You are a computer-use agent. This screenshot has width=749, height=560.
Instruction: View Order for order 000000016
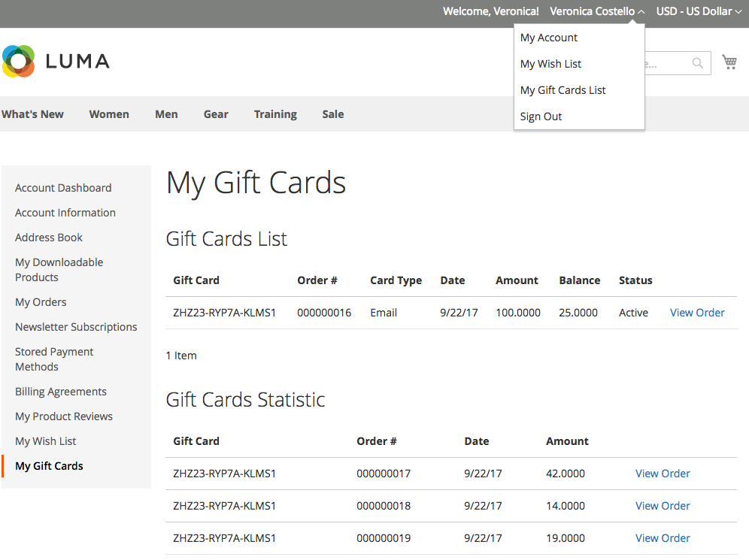pos(697,313)
